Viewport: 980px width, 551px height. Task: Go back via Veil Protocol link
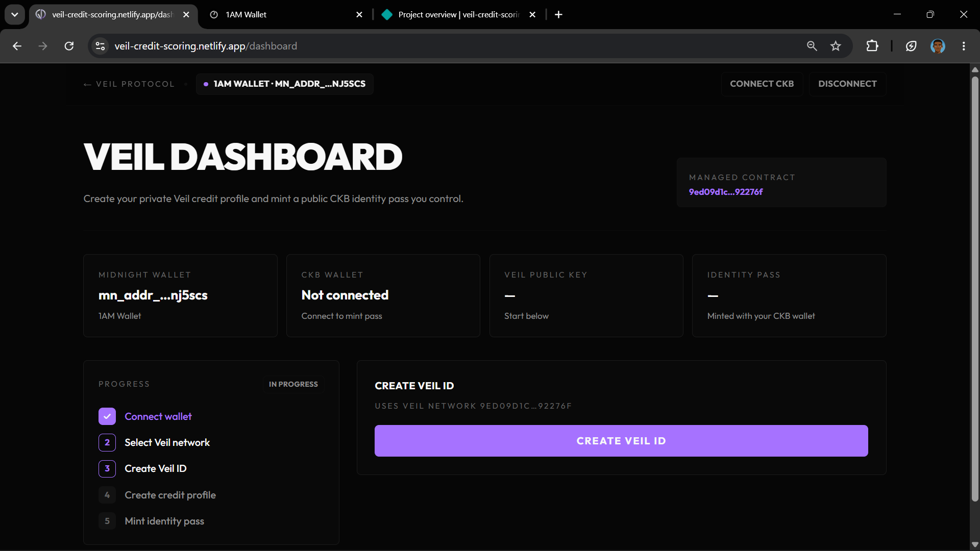coord(129,84)
